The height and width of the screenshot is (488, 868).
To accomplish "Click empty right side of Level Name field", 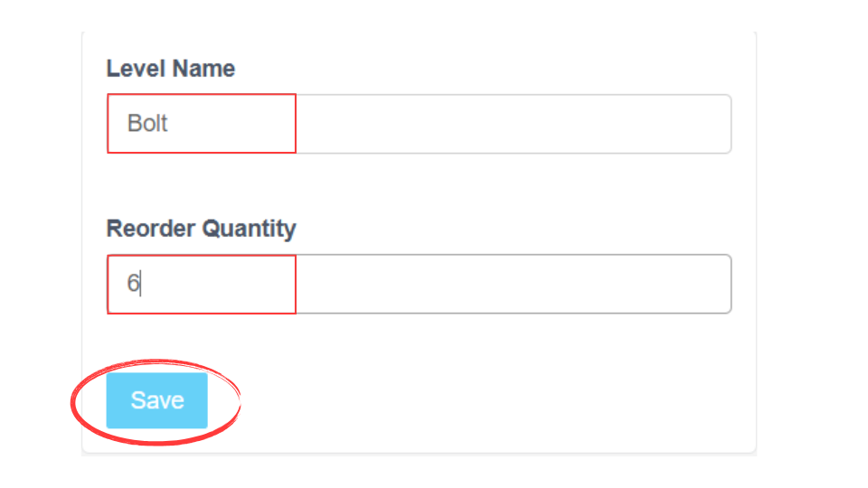I will coord(588,124).
